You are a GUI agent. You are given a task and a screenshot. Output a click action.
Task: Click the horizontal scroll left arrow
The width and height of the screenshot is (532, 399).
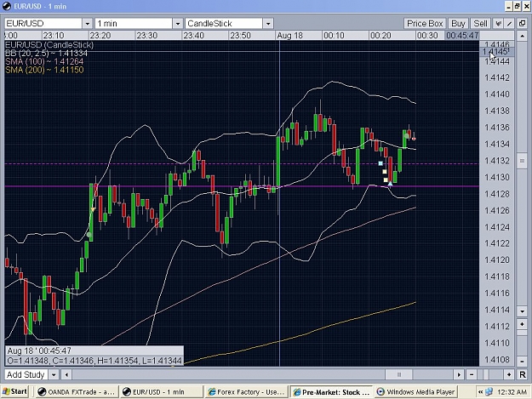tap(66, 374)
